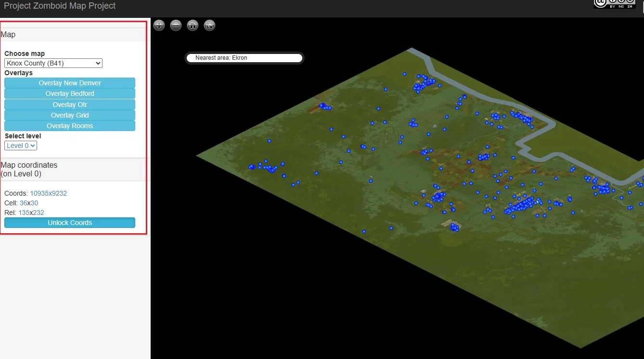Open the Select level dropdown showing Level 0
Viewport: 644px width, 359px height.
coord(21,146)
